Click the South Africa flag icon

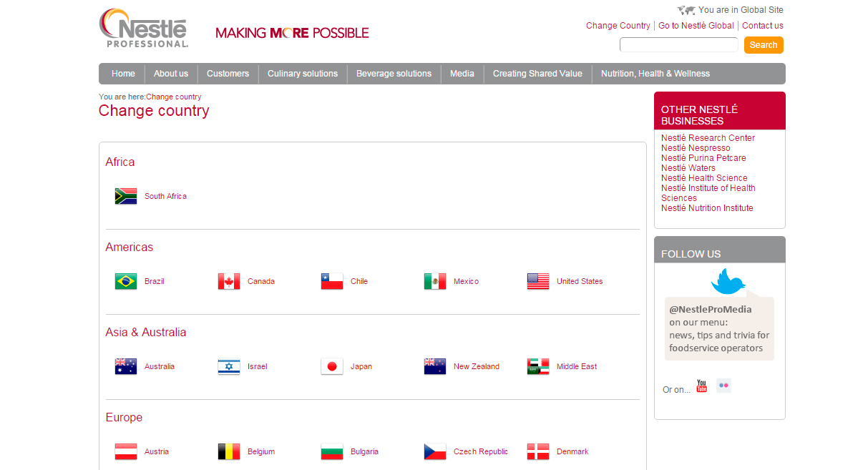tap(126, 196)
